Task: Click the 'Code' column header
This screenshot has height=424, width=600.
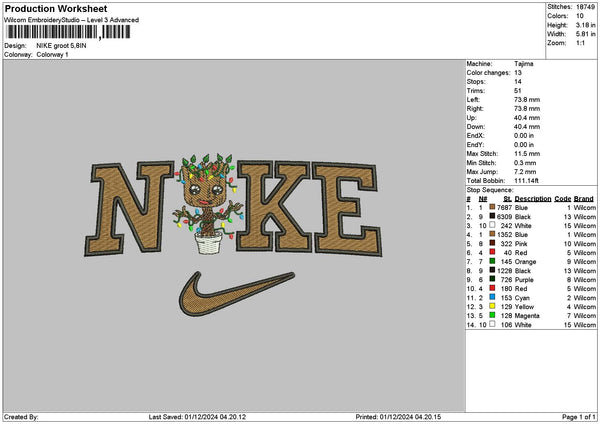Action: coord(562,199)
